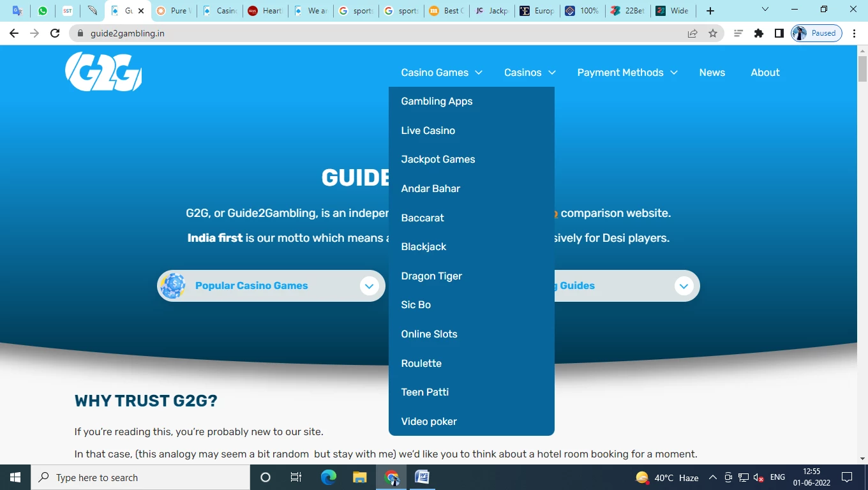868x490 pixels.
Task: Toggle the browser side panel icon
Action: pos(779,33)
